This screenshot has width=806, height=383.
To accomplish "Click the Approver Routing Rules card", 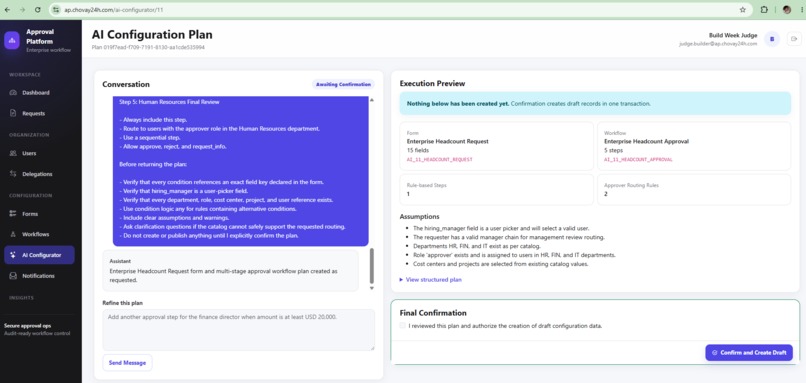I will click(694, 190).
